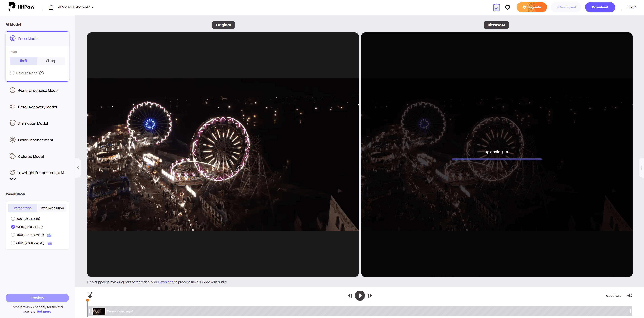Image resolution: width=644 pixels, height=318 pixels.
Task: Click the crown icon beside 400%
Action: tap(49, 235)
